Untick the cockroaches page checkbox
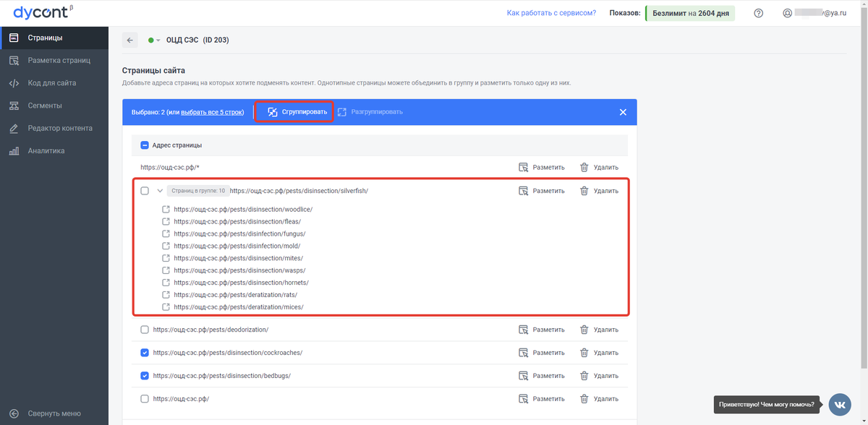 click(145, 353)
